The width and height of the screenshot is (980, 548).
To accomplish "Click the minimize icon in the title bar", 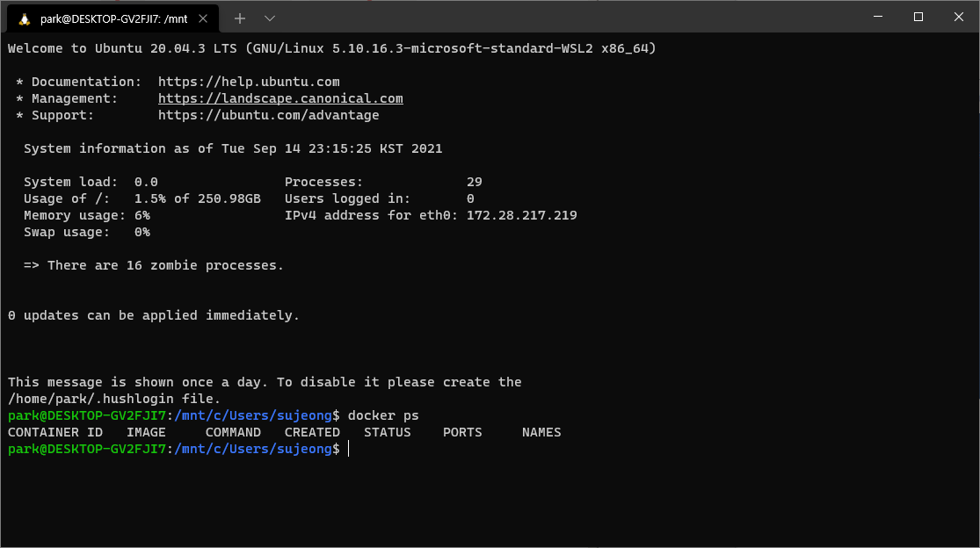I will (877, 17).
